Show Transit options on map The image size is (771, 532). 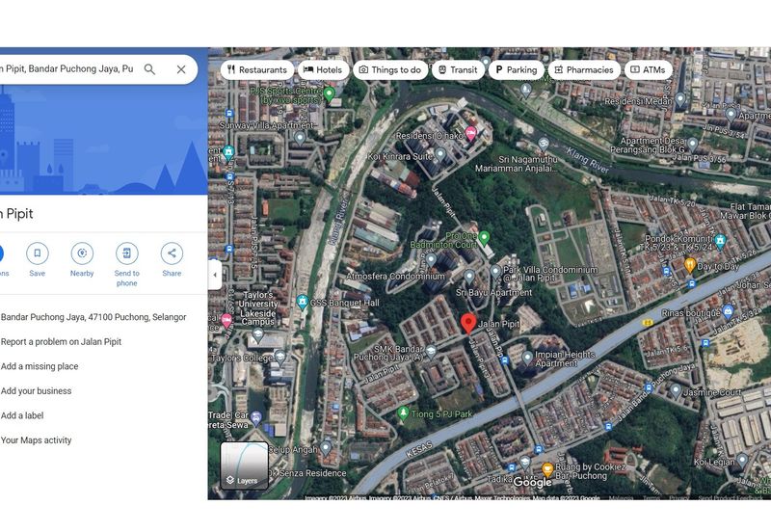457,69
